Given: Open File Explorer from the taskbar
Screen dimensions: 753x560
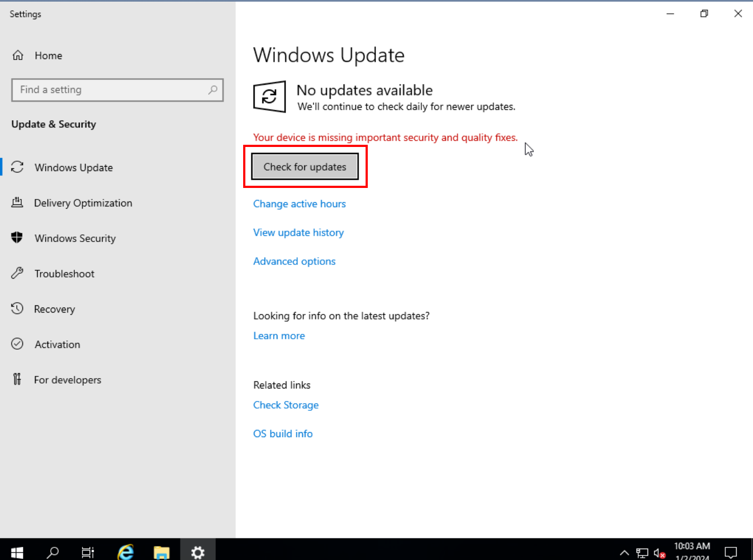Looking at the screenshot, I should pyautogui.click(x=162, y=552).
